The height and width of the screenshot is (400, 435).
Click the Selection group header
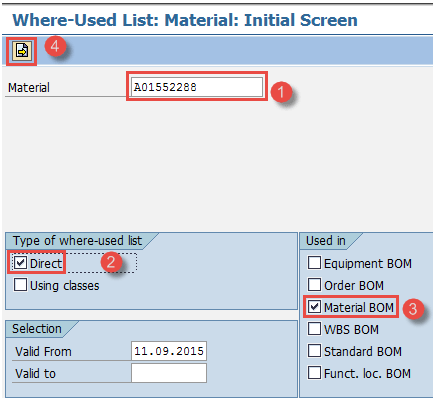pyautogui.click(x=37, y=329)
